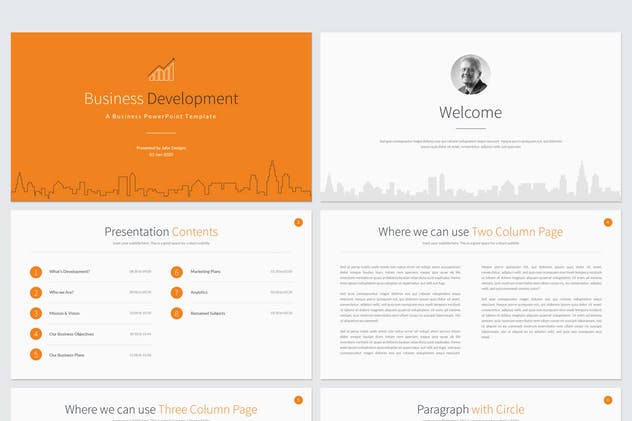Click 'Where we can use Three Column Page' heading
632x421 pixels.
point(161,409)
